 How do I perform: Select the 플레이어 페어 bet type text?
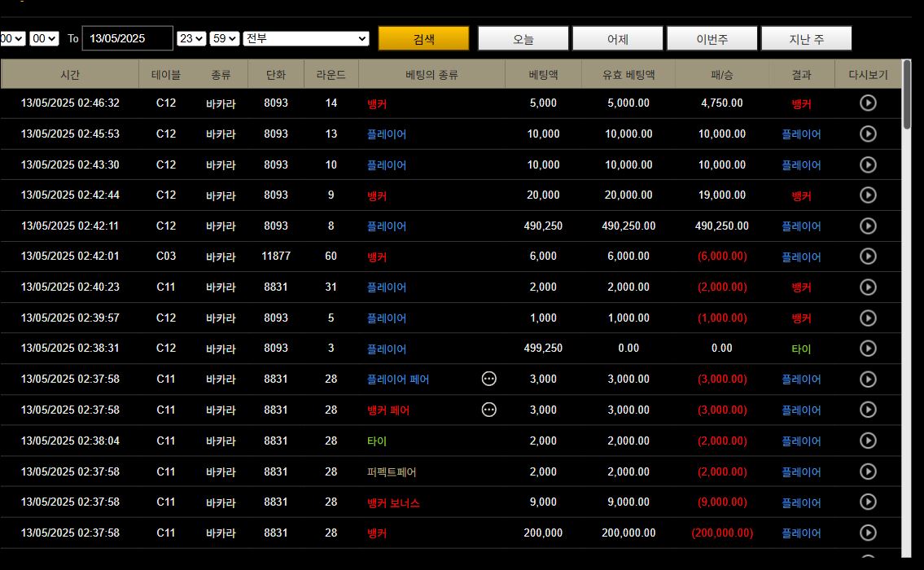pyautogui.click(x=398, y=379)
